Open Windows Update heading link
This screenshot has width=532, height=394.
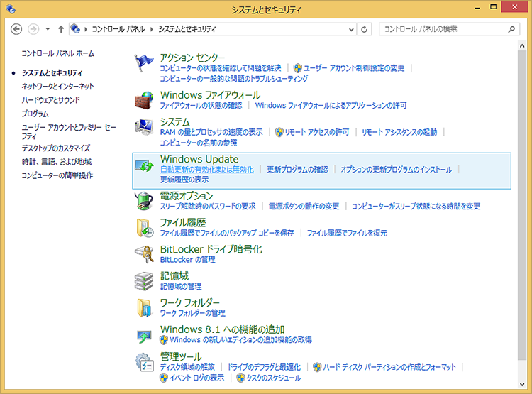[199, 159]
